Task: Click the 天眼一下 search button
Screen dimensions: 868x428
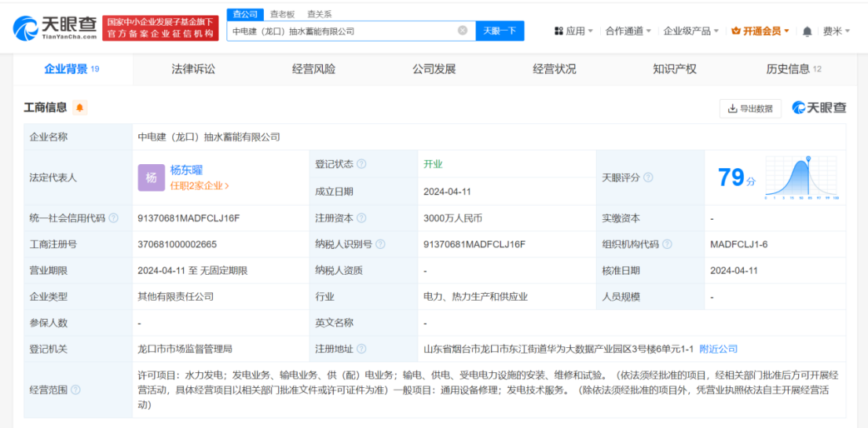Action: [x=500, y=31]
